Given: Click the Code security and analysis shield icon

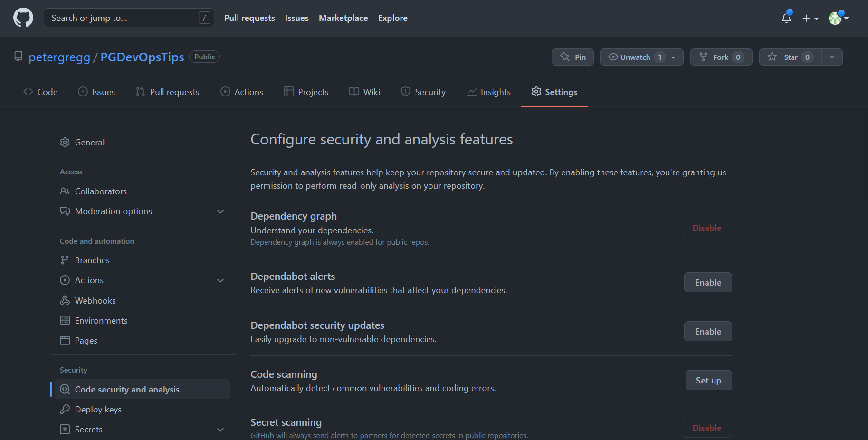Looking at the screenshot, I should click(65, 389).
